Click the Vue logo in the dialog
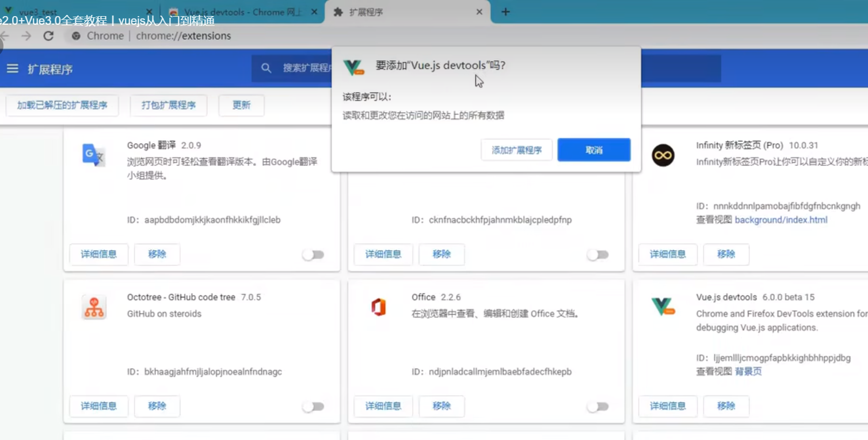This screenshot has width=868, height=440. [354, 67]
